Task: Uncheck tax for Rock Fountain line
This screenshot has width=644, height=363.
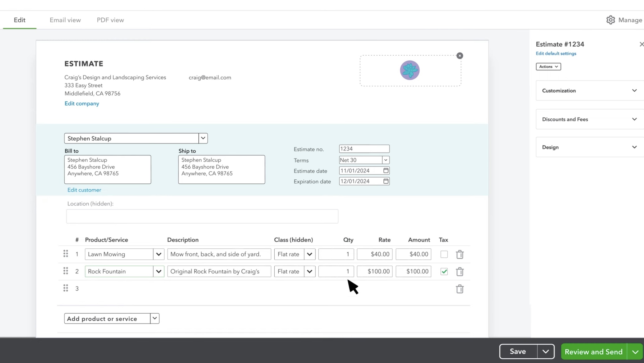Action: (444, 272)
